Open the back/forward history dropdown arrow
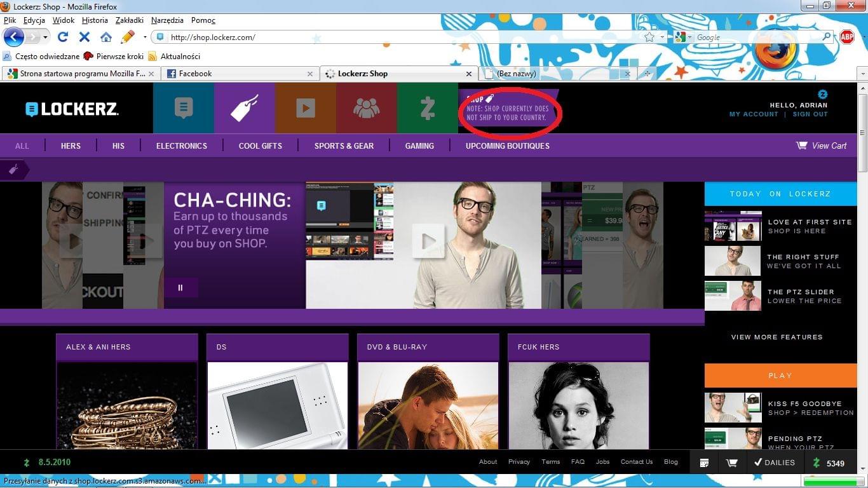Viewport: 868px width, 488px height. [46, 37]
